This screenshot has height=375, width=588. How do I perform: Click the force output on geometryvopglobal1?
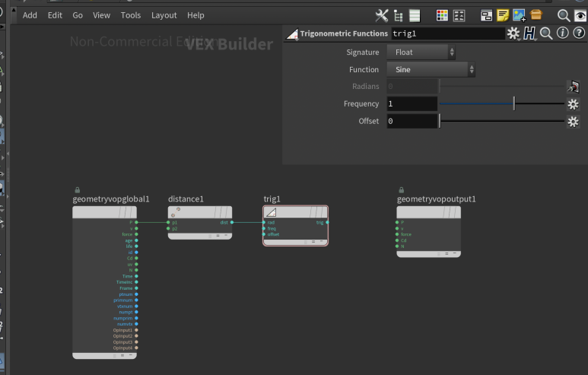[x=136, y=234]
